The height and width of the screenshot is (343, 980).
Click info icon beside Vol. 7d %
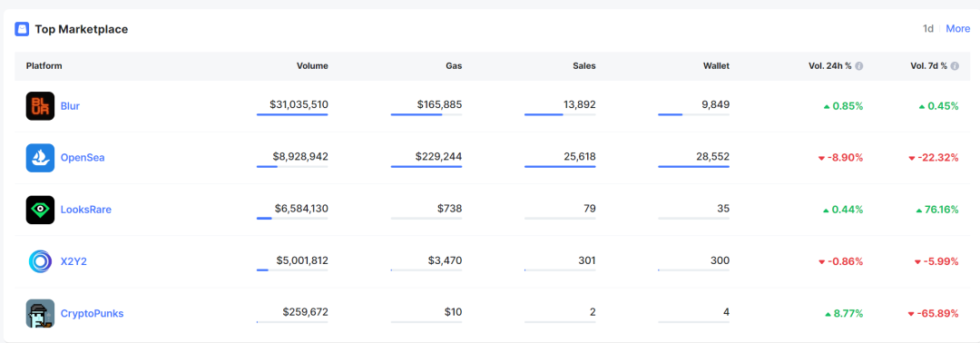[x=955, y=65]
